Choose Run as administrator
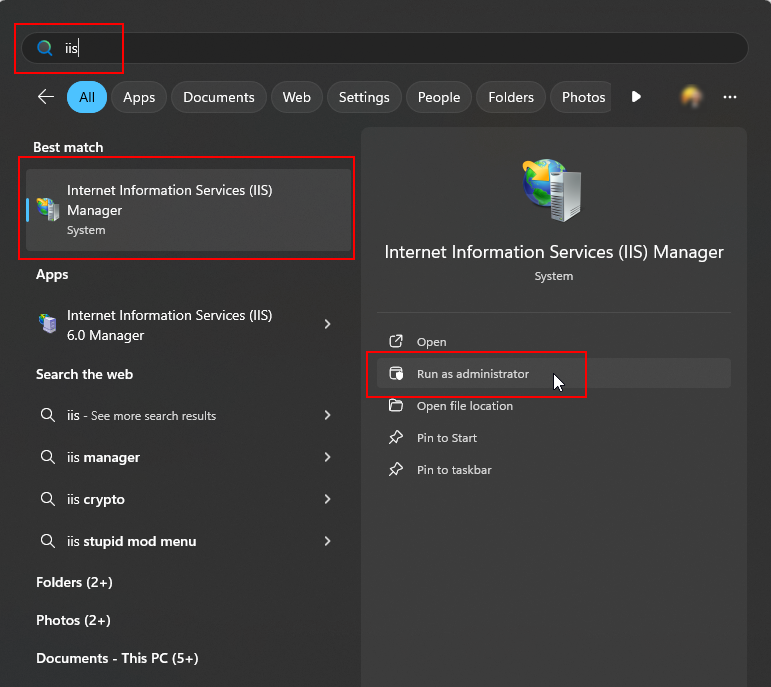Image resolution: width=771 pixels, height=687 pixels. click(x=554, y=374)
